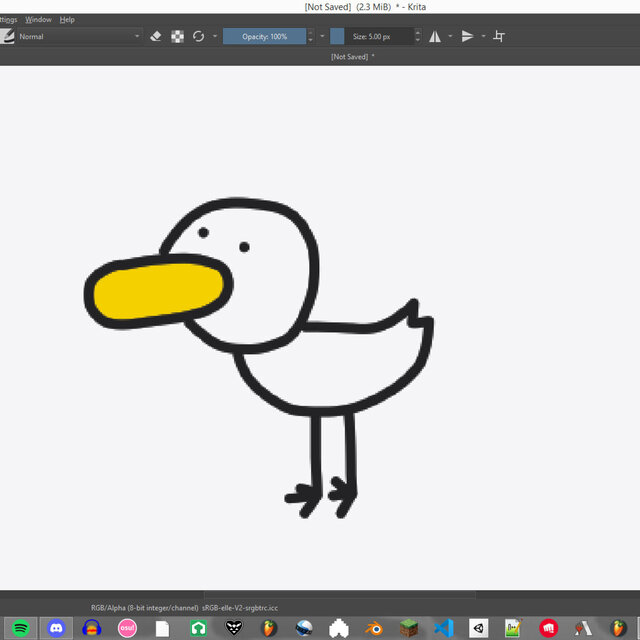Expand the Normal blending mode dropdown

(x=79, y=36)
